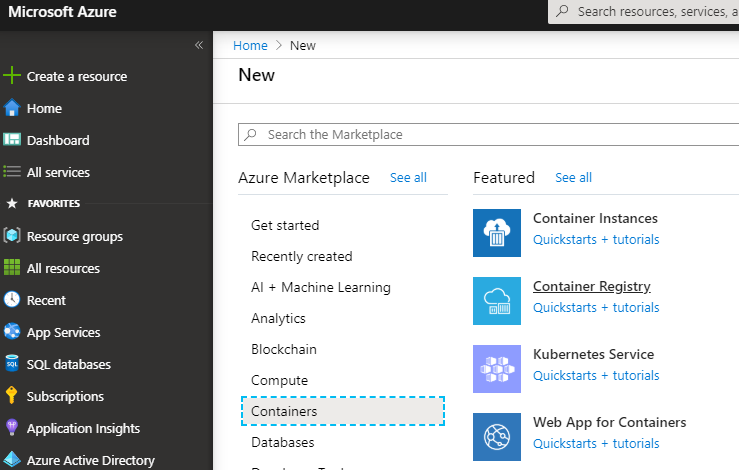Open Resource groups cube icon
Image resolution: width=739 pixels, height=470 pixels.
coord(12,235)
